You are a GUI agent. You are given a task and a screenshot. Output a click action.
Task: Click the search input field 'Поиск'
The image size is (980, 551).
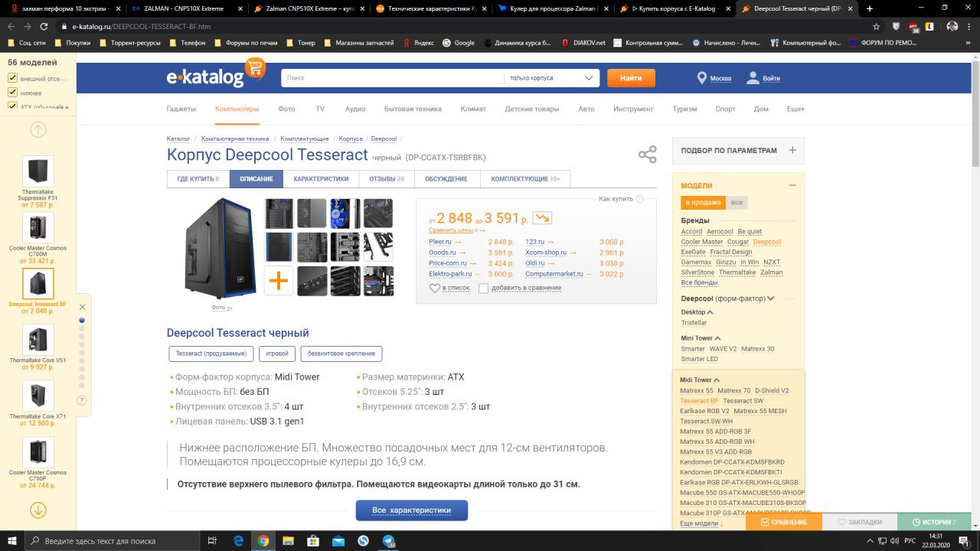tap(393, 78)
